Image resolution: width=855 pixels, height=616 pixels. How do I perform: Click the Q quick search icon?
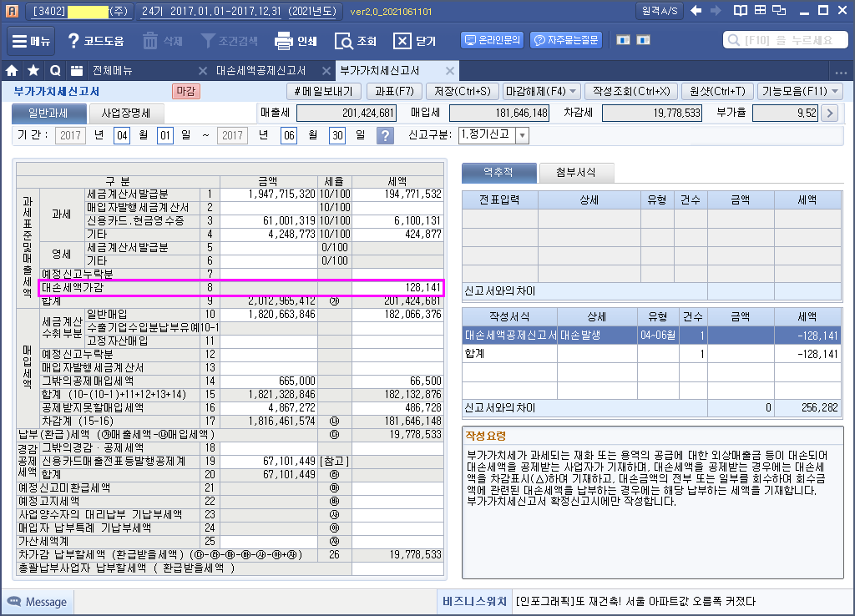pyautogui.click(x=55, y=71)
